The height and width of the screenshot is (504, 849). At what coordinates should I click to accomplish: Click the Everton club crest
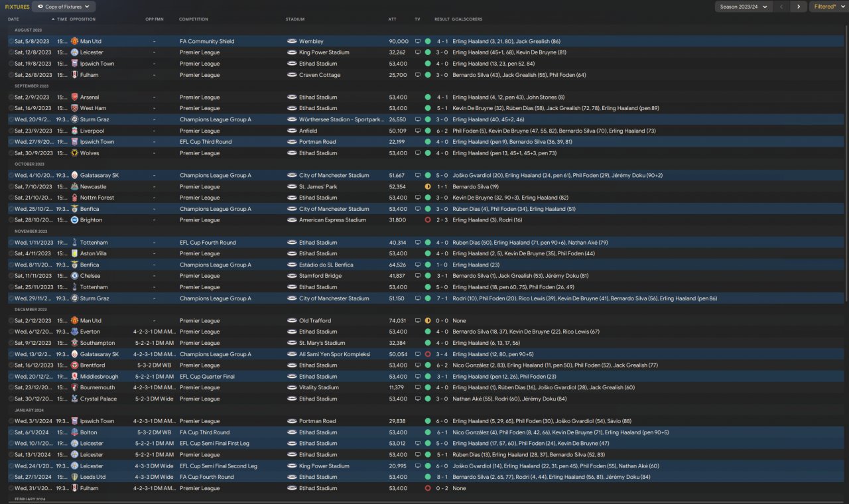[74, 332]
